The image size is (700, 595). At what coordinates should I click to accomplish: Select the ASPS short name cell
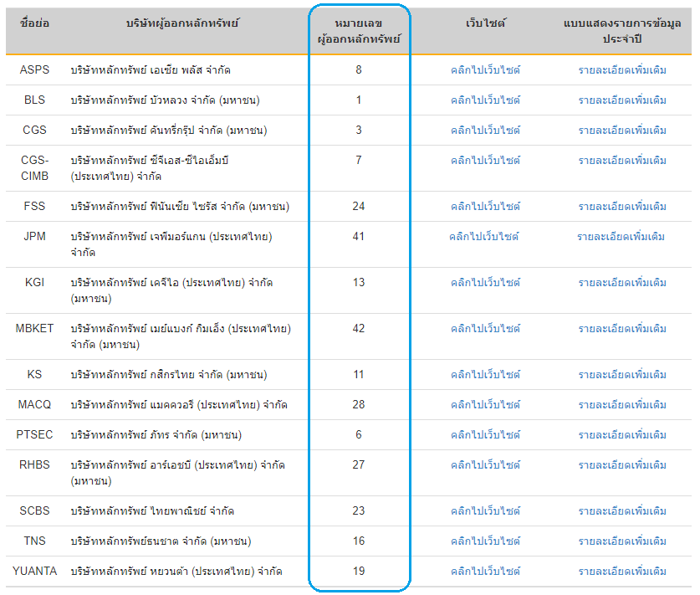[34, 69]
